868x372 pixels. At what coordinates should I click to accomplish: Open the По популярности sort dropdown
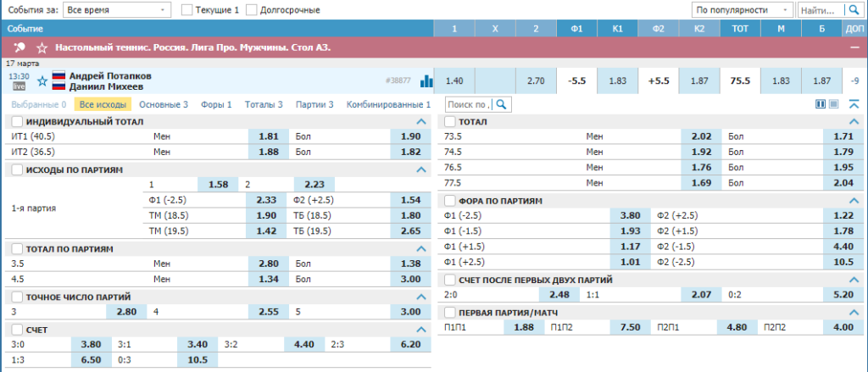pos(743,9)
